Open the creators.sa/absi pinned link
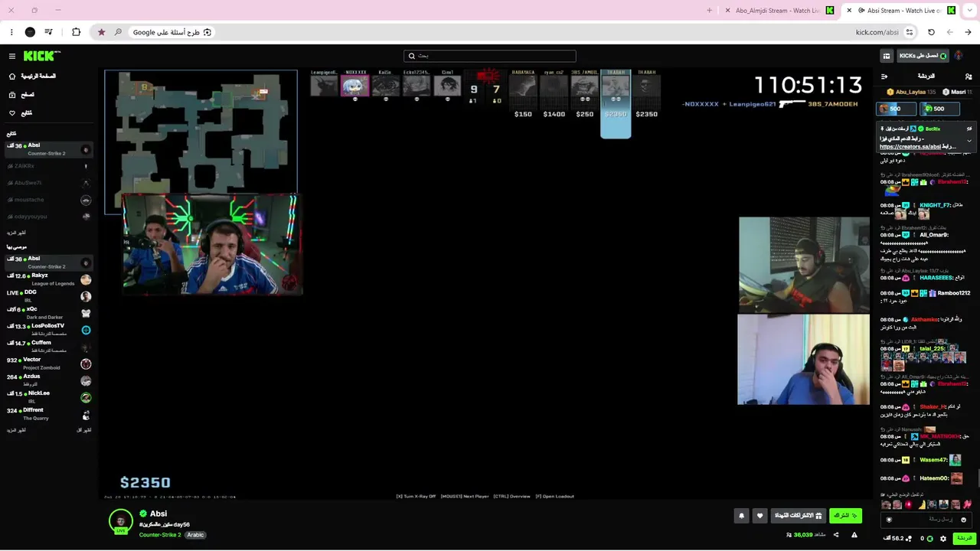Viewport: 980px width, 551px height. 910,147
